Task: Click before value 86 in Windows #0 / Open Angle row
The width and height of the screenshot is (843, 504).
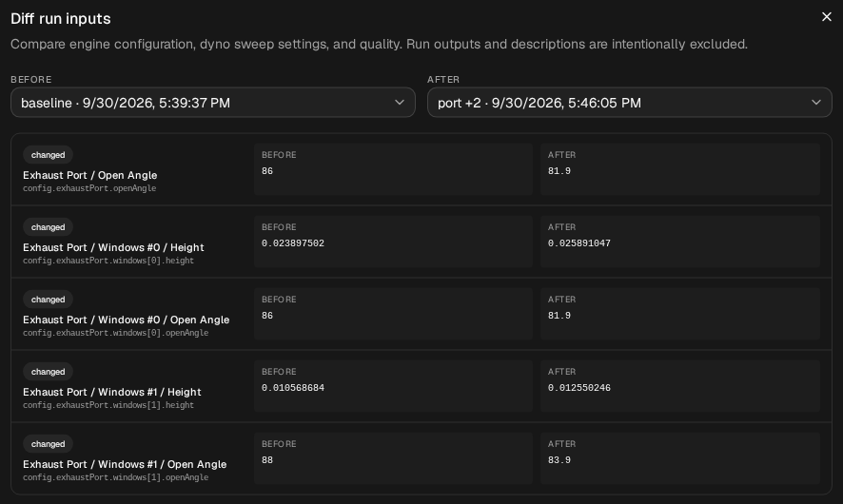Action: coord(267,316)
